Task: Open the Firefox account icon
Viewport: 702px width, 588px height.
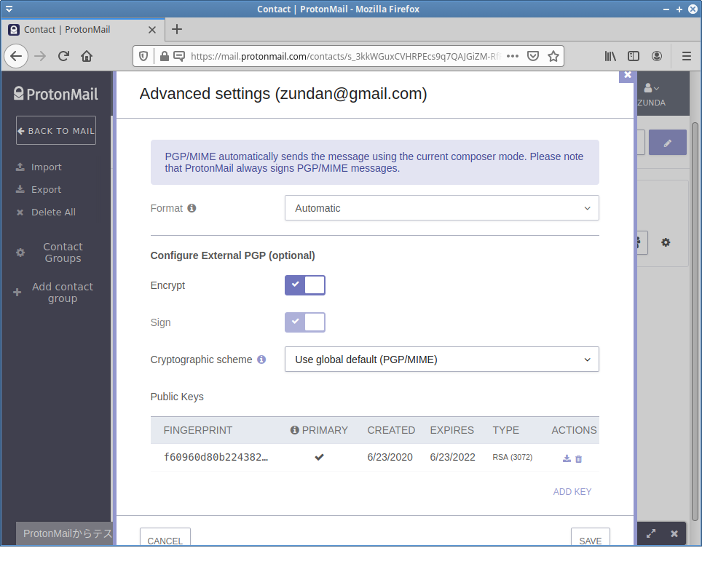Action: 657,56
